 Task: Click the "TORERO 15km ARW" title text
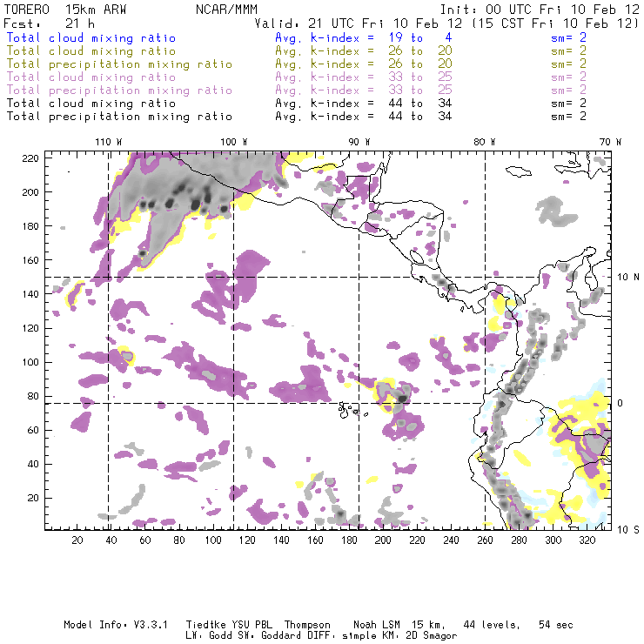click(65, 10)
